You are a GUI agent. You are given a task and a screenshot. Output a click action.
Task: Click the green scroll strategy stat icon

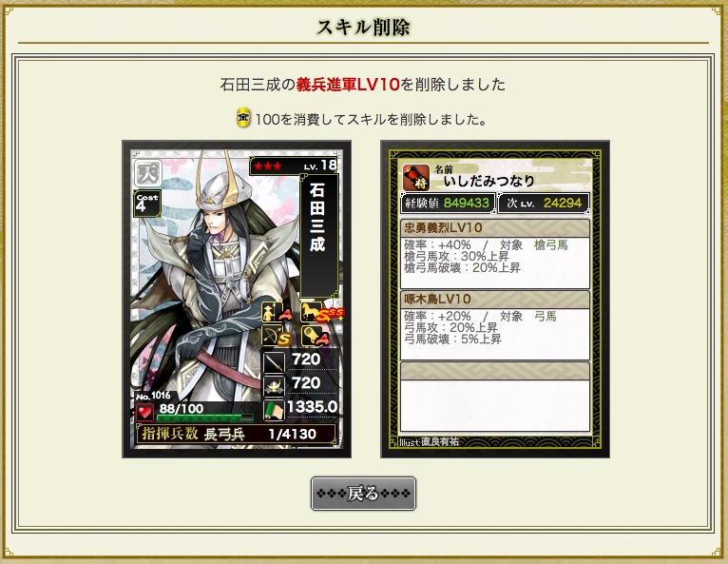point(274,410)
